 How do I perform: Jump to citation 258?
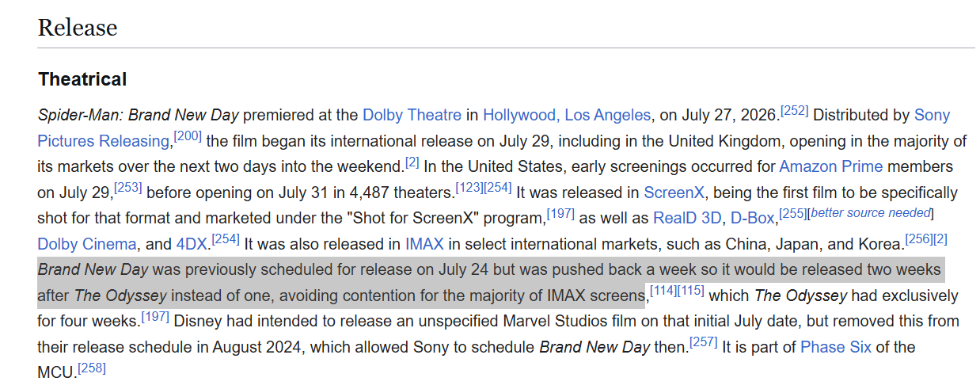[x=92, y=368]
